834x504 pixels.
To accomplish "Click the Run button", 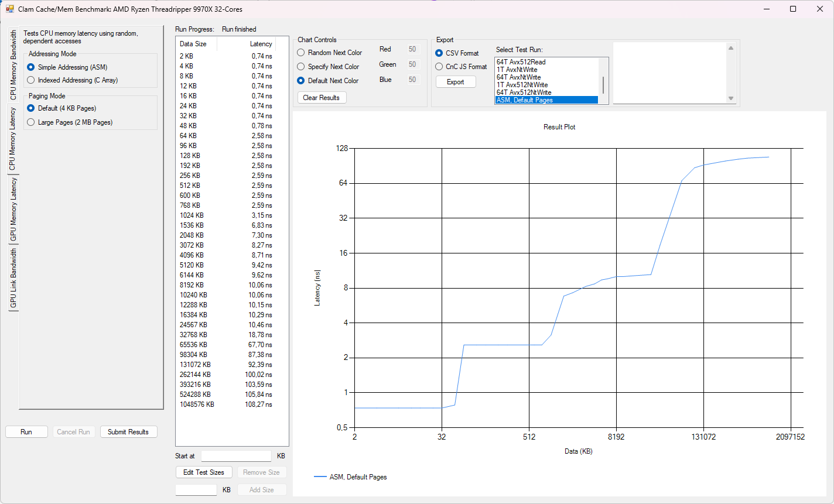I will tap(26, 432).
